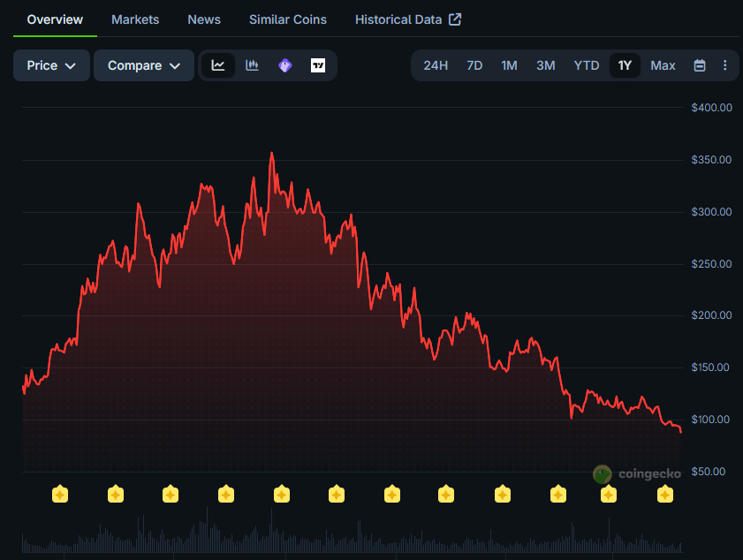Open Historical Data external link
743x560 pixels.
point(408,19)
